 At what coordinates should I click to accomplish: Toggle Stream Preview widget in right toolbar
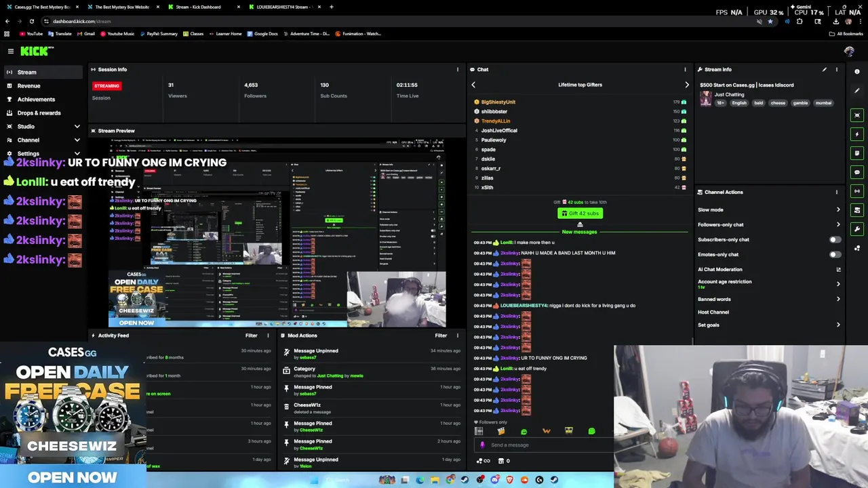tap(857, 115)
